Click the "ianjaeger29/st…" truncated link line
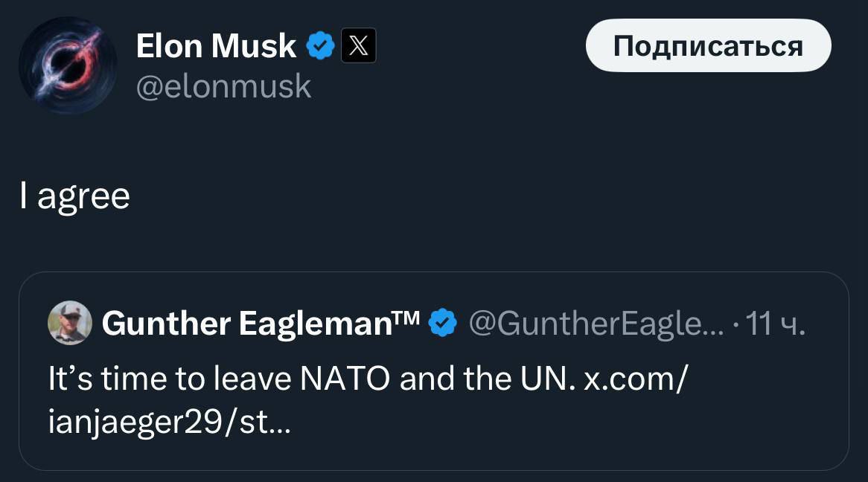This screenshot has width=868, height=482. coord(169,424)
